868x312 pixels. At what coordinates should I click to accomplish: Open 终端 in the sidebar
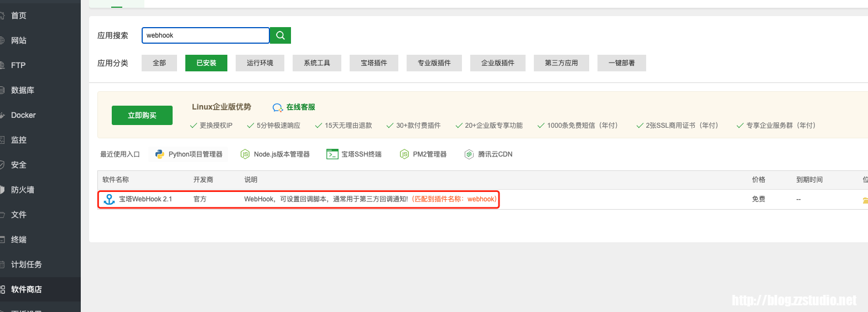click(40, 240)
